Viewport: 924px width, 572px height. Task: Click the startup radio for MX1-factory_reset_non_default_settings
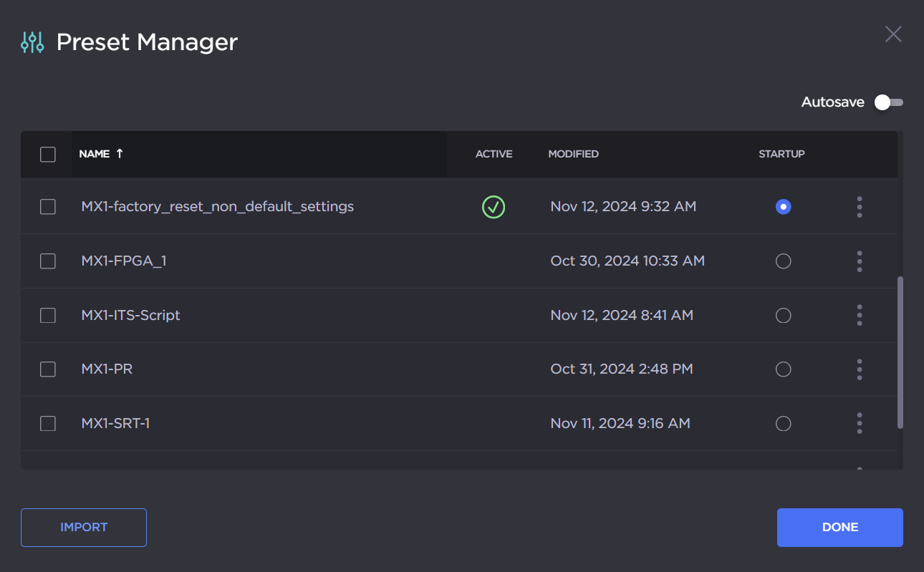coord(783,207)
